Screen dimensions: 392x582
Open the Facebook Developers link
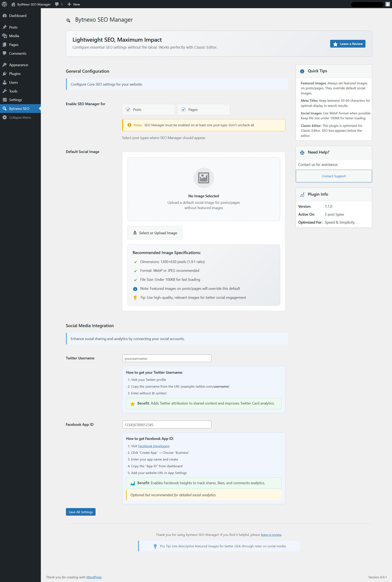(x=154, y=446)
